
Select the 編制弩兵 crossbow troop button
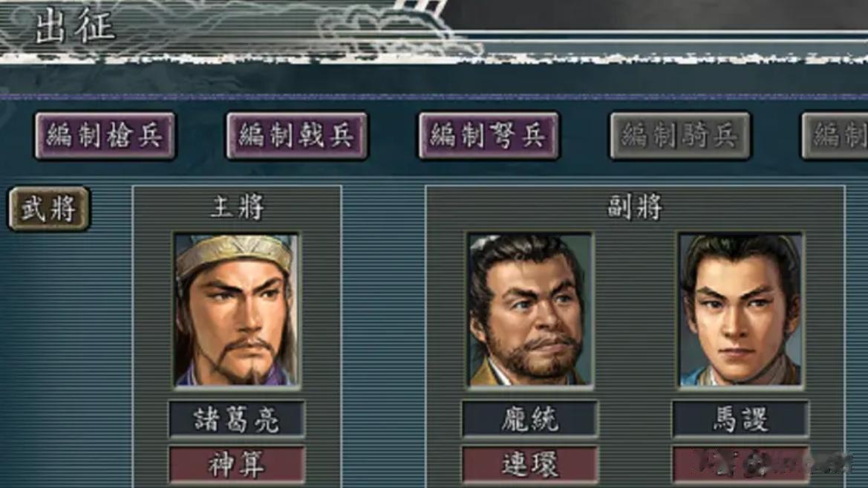tap(489, 136)
